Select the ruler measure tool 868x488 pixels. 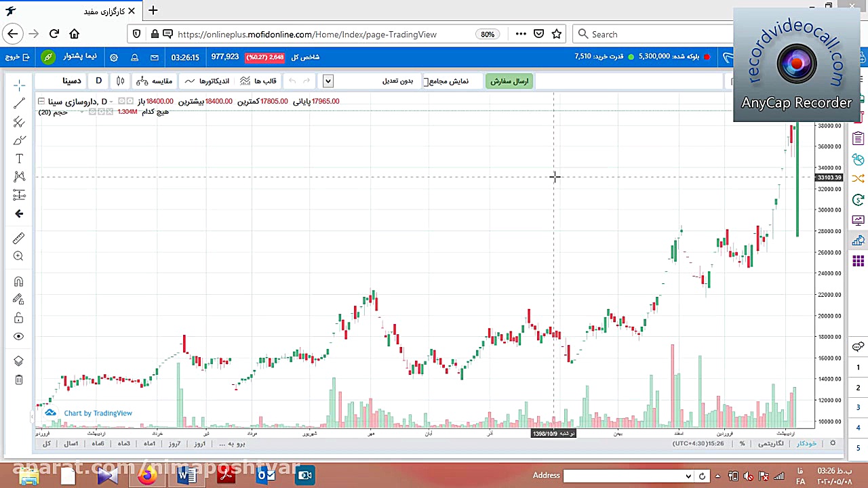[x=19, y=238]
